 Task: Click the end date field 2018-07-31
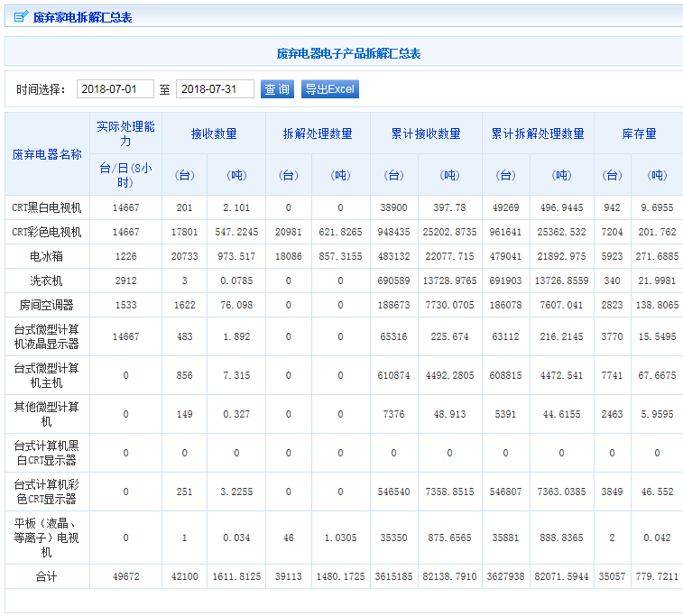point(215,89)
